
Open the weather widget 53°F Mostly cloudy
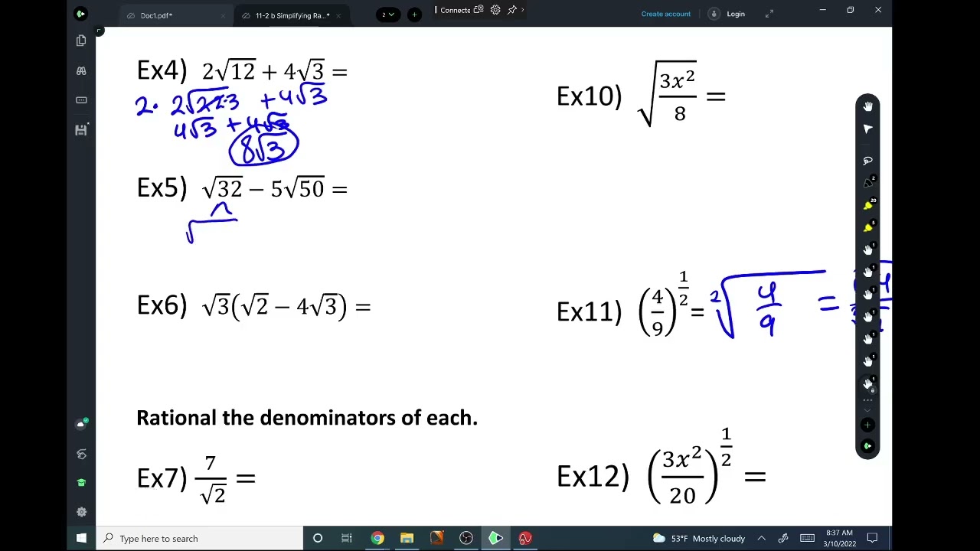point(699,539)
